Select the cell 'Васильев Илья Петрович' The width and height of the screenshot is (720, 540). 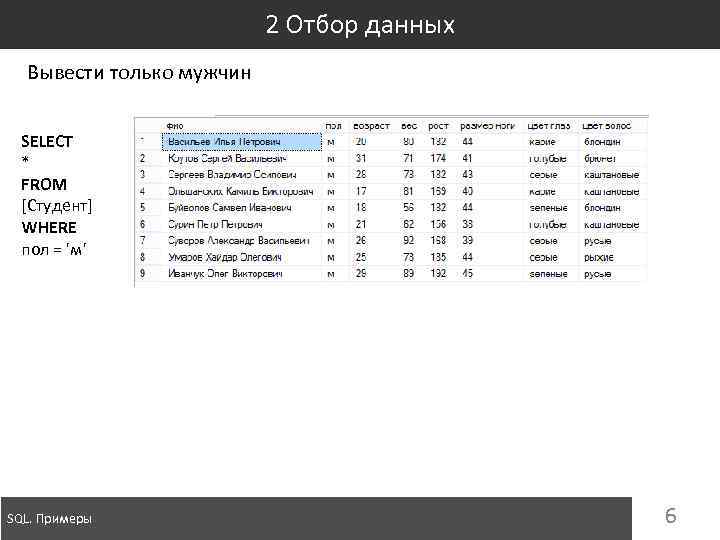click(x=242, y=142)
